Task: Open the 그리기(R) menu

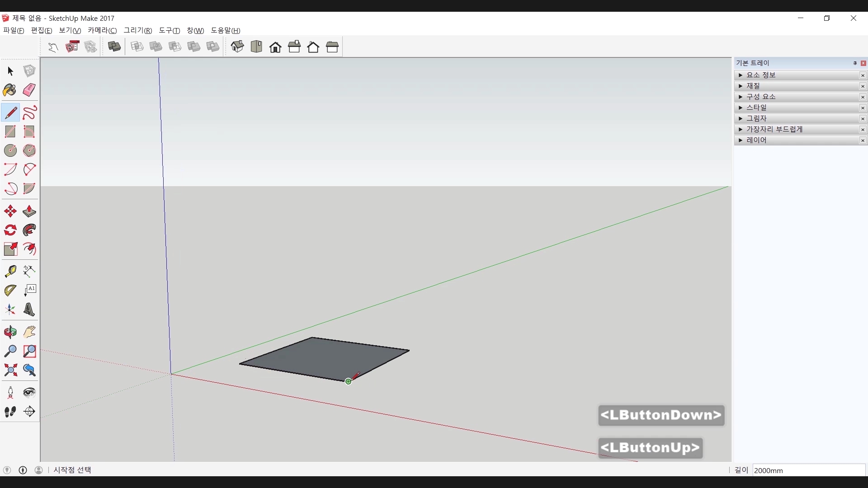Action: tap(138, 30)
